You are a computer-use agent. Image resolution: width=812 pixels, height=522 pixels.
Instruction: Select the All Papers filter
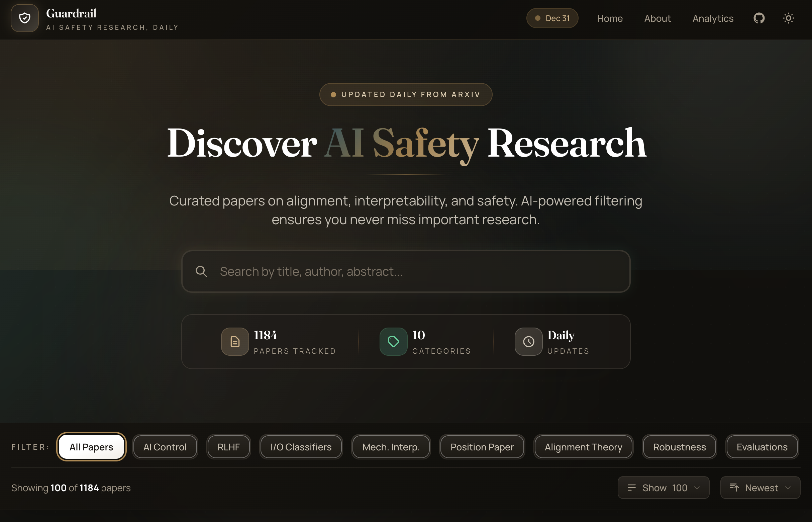[x=91, y=447]
